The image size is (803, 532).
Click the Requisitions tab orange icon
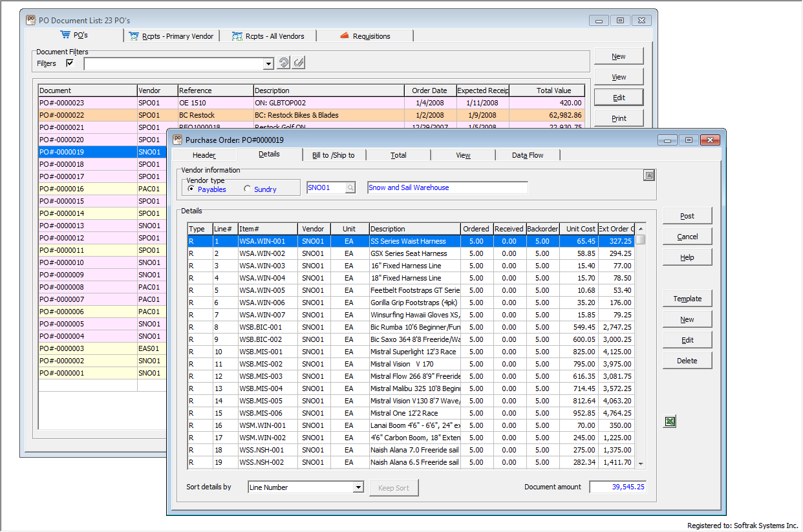(344, 36)
